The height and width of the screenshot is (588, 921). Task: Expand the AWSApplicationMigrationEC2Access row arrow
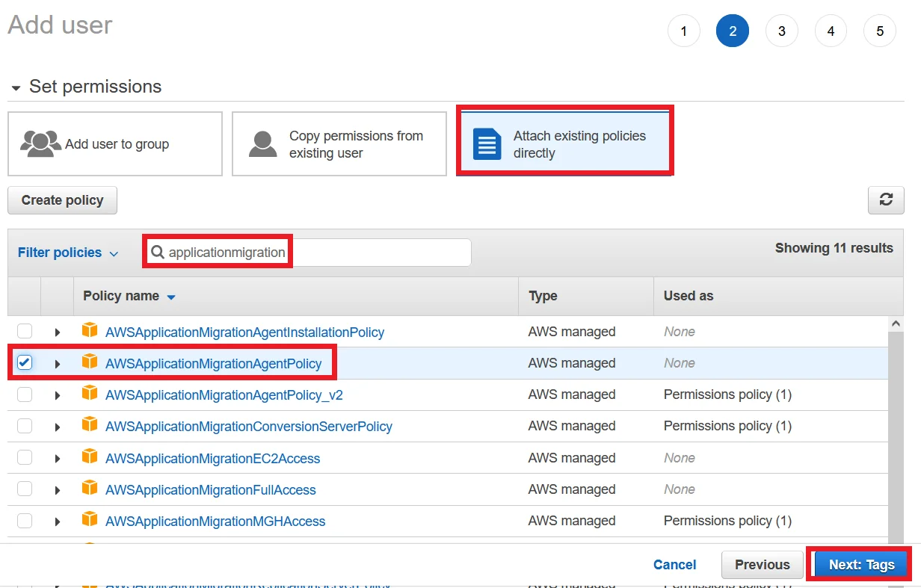click(58, 459)
